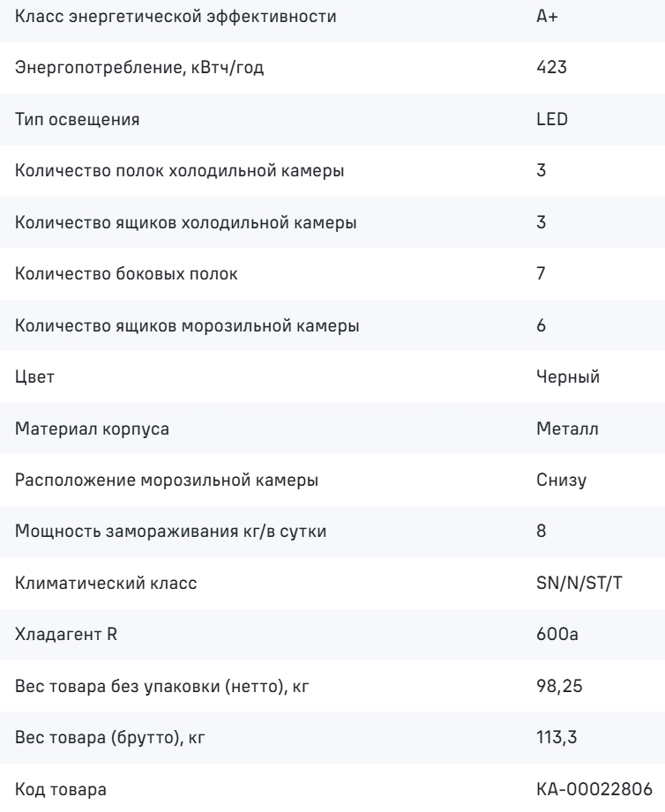The height and width of the screenshot is (812, 665).
Task: Click the 'Класс энергетической эффективности' label
Action: 176,17
